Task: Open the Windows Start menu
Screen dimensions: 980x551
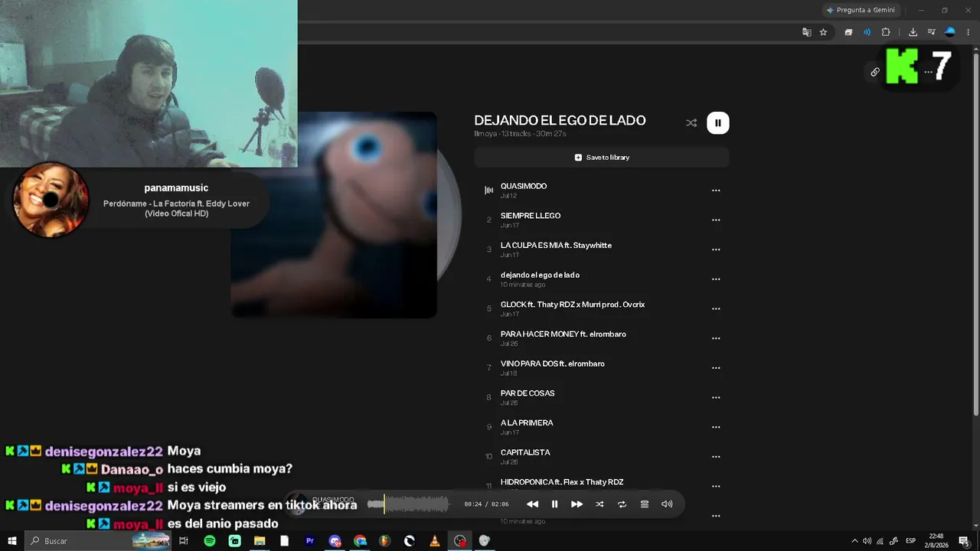Action: tap(12, 541)
